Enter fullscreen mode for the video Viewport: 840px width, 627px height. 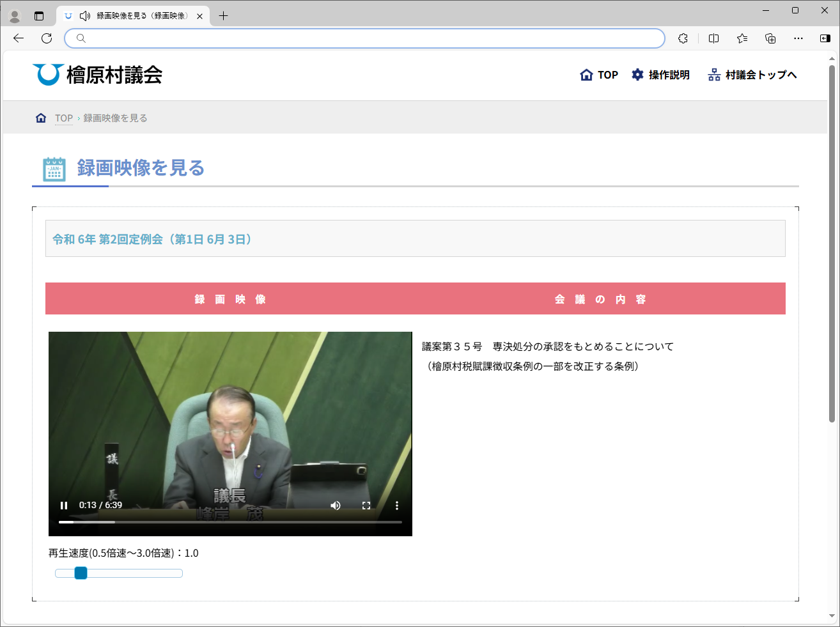point(366,506)
